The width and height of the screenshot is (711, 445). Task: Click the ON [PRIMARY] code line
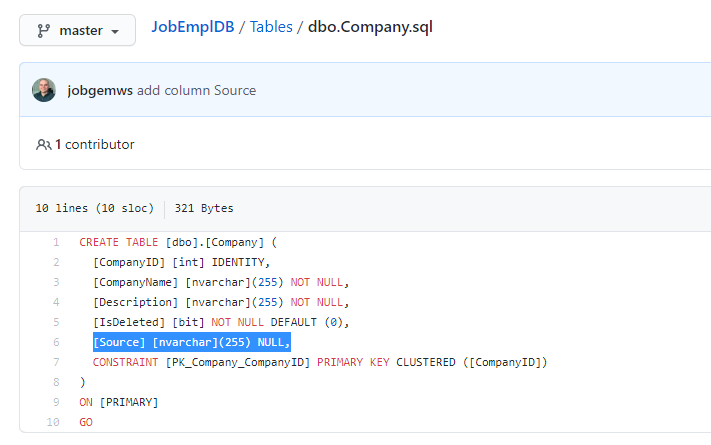pyautogui.click(x=119, y=402)
